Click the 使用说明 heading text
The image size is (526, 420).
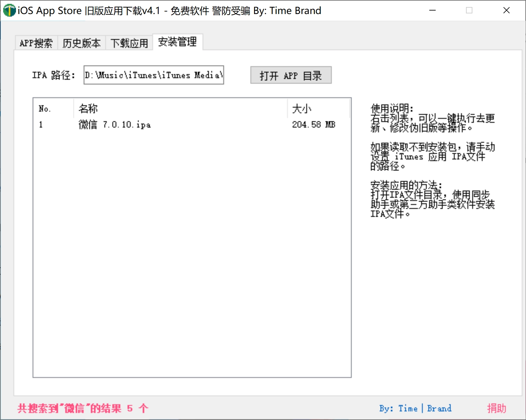pyautogui.click(x=392, y=108)
